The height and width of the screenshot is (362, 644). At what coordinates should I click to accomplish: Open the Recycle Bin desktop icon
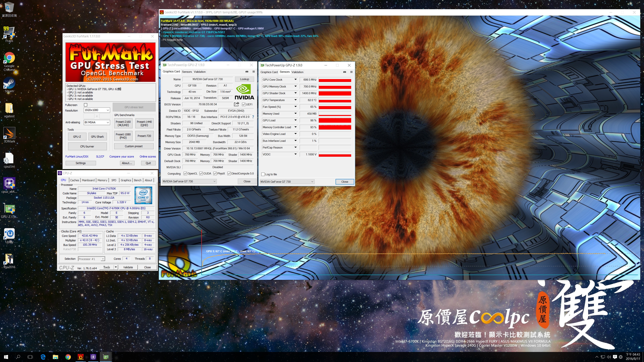(x=9, y=10)
